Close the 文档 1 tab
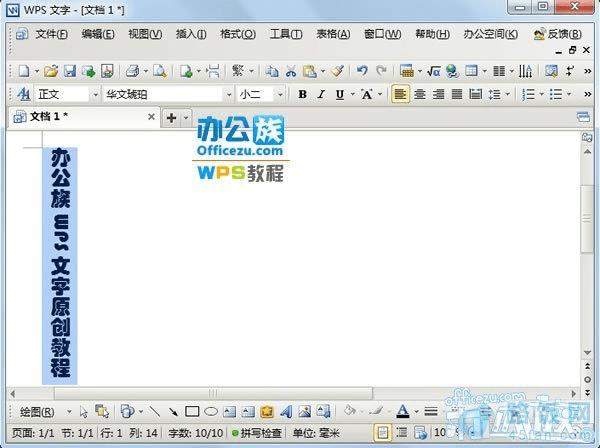 coord(152,117)
